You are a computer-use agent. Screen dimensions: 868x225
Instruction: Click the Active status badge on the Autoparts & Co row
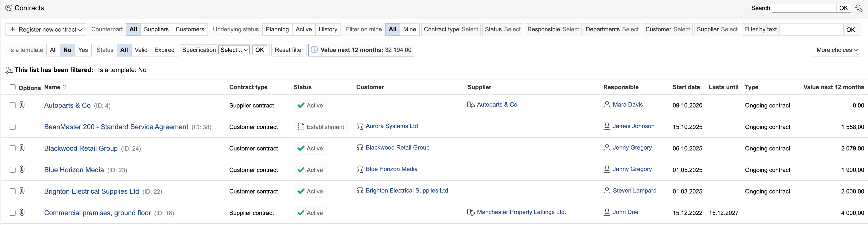click(x=310, y=105)
